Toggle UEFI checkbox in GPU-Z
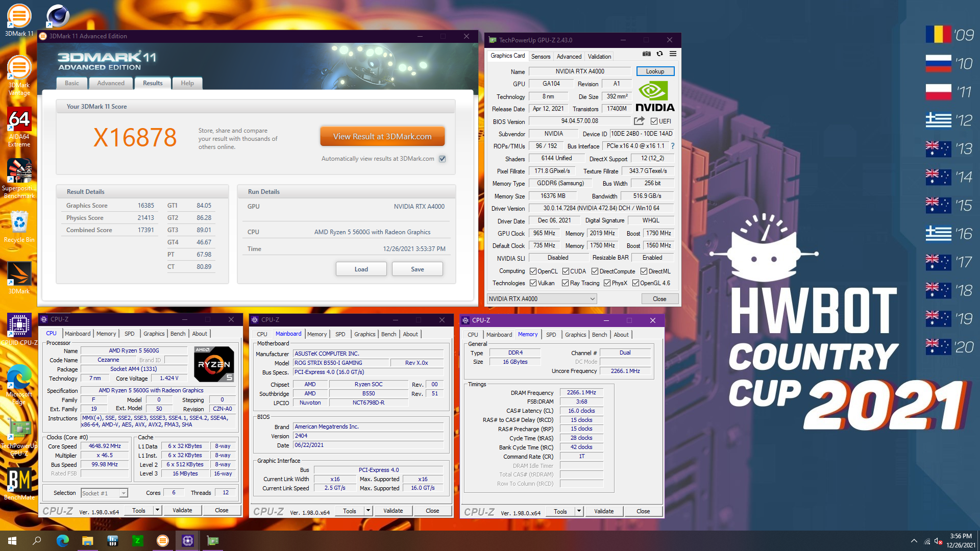The height and width of the screenshot is (551, 980). tap(654, 121)
